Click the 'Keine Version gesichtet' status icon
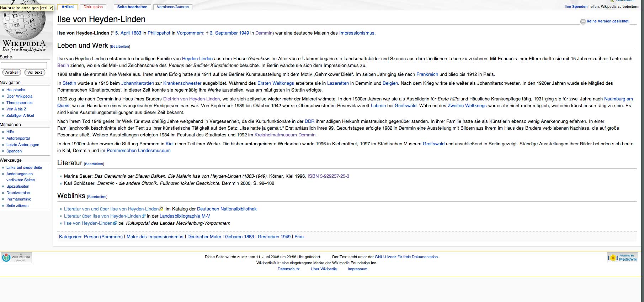Screen dimensions: 644x302 click(x=583, y=21)
